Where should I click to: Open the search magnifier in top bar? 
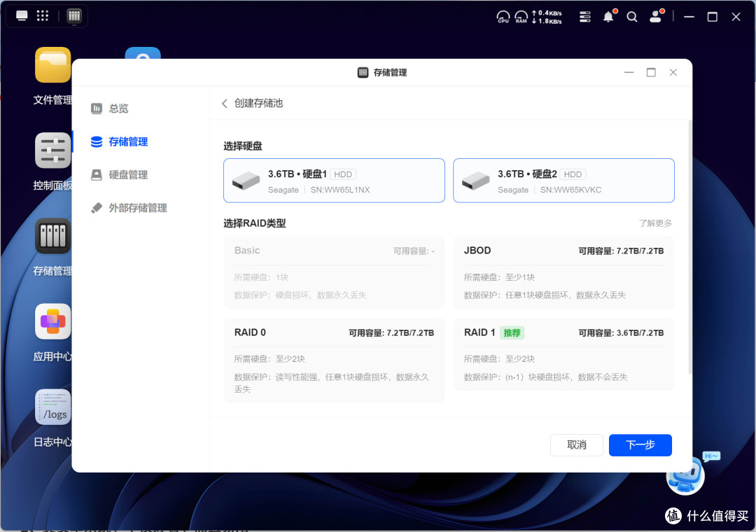click(x=631, y=17)
